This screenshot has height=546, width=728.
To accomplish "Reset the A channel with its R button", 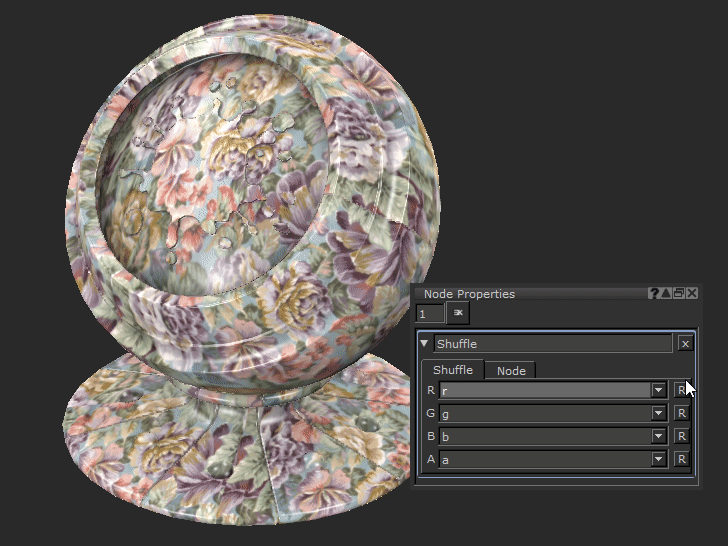I will point(681,459).
